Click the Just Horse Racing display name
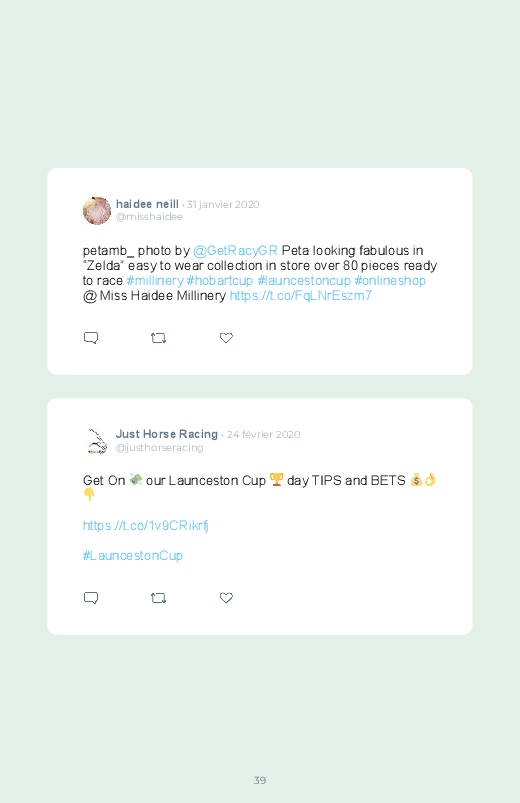 (x=167, y=434)
